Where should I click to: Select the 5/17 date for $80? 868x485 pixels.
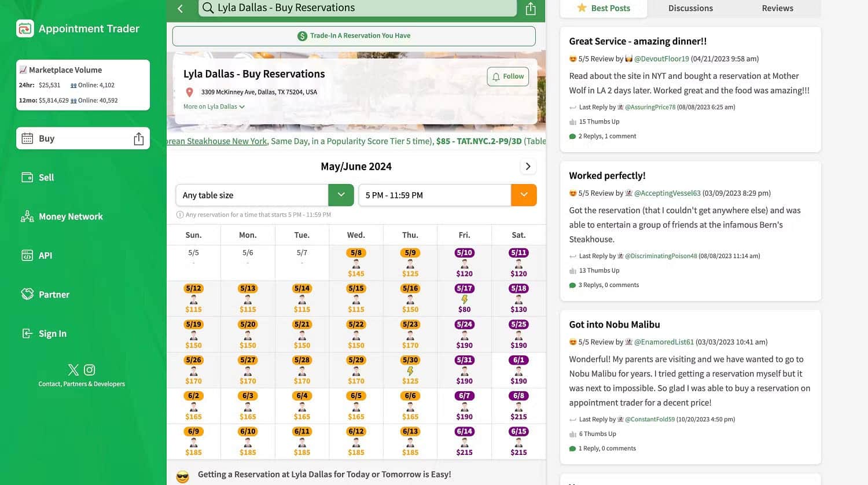point(464,299)
